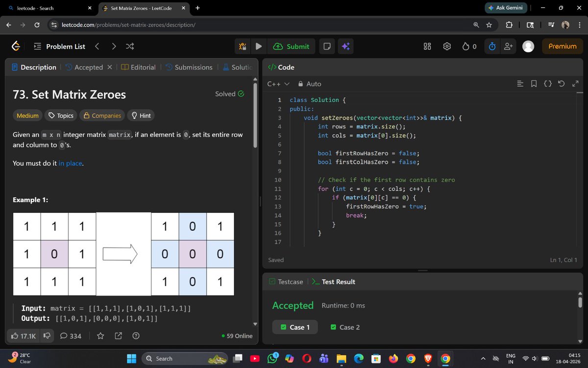The image size is (588, 368).
Task: Open the problem shuffle icon
Action: click(x=129, y=46)
